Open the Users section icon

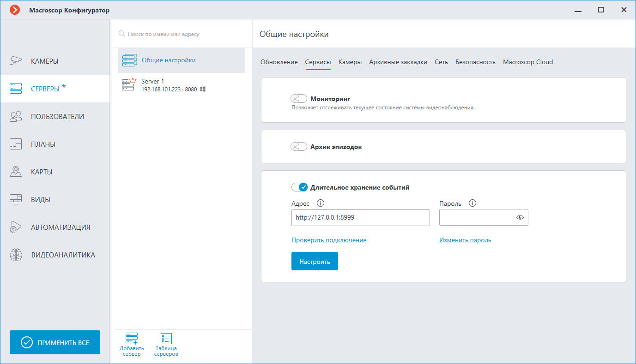tap(16, 116)
